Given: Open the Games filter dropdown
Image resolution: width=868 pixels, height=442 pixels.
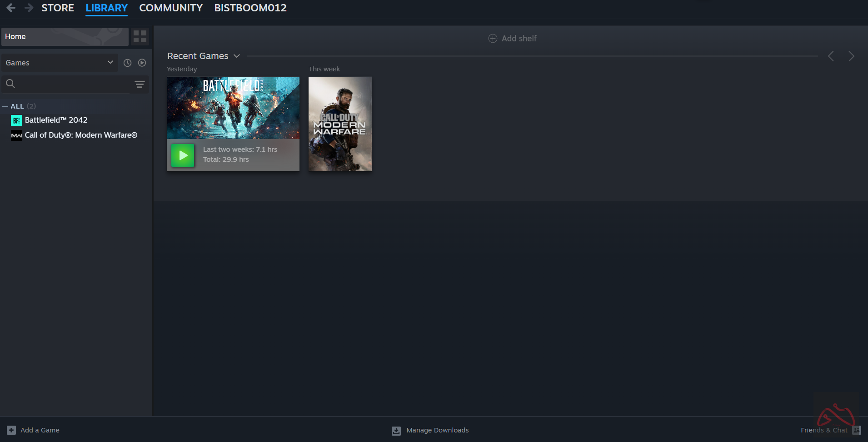Looking at the screenshot, I should 59,63.
